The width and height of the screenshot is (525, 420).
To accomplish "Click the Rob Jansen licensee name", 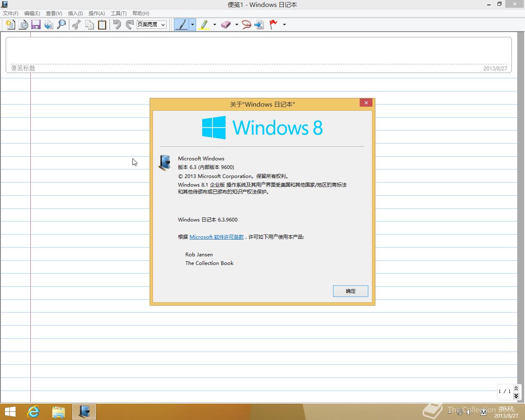I will [x=199, y=255].
